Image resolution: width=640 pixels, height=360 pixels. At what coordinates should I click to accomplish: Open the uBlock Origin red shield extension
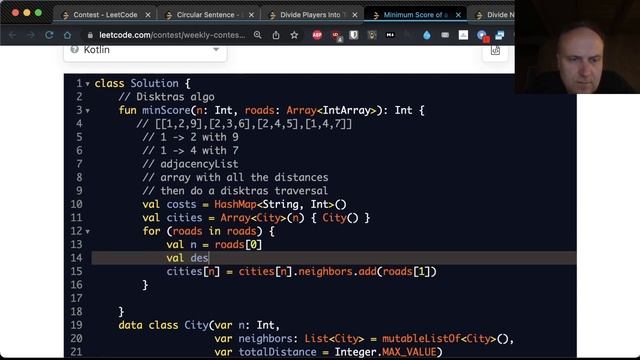click(x=336, y=36)
